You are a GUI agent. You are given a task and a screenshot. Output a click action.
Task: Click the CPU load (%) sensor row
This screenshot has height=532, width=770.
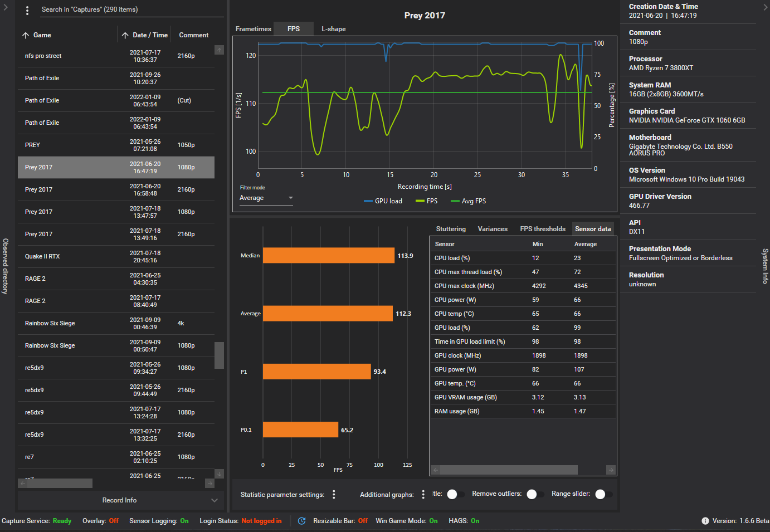pyautogui.click(x=523, y=258)
